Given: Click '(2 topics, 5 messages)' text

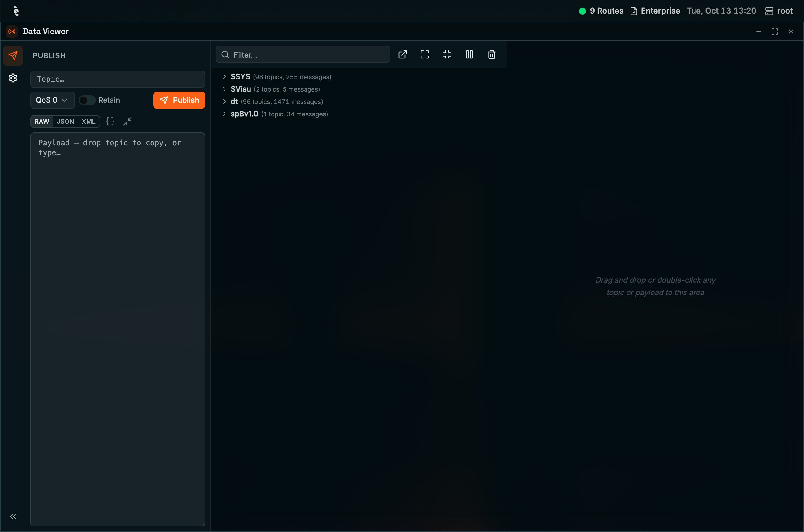Looking at the screenshot, I should (x=287, y=89).
